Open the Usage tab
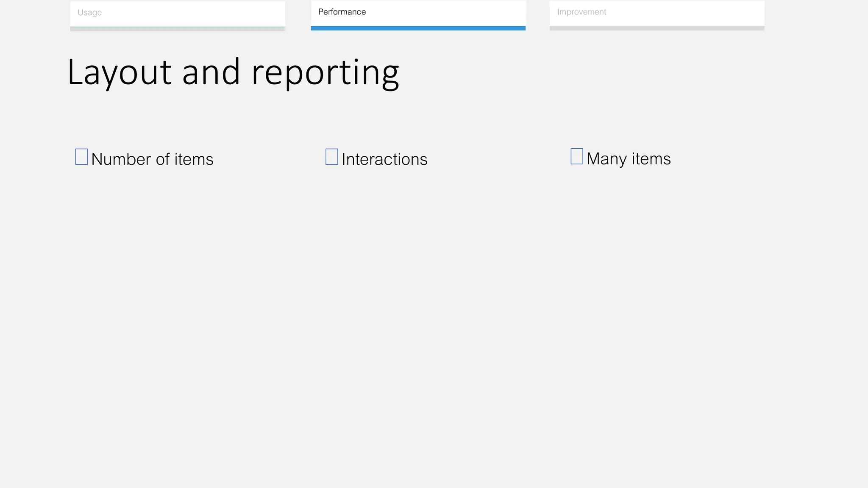Image resolution: width=868 pixels, height=488 pixels. click(x=178, y=15)
